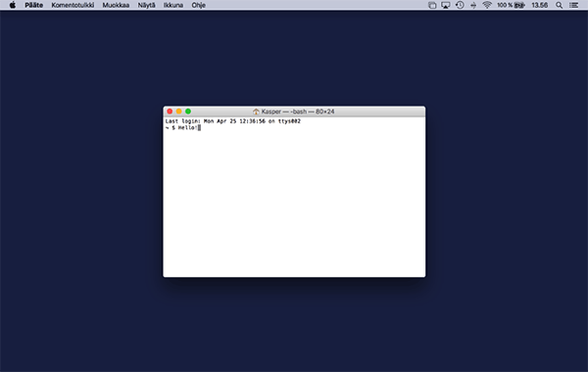Minimize the terminal with the yellow button

(x=179, y=112)
